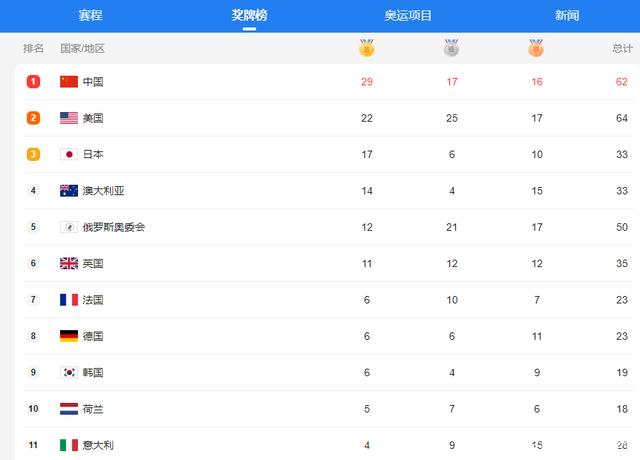The height and width of the screenshot is (460, 640).
Task: Click the United Kingdom flag icon
Action: point(69,263)
